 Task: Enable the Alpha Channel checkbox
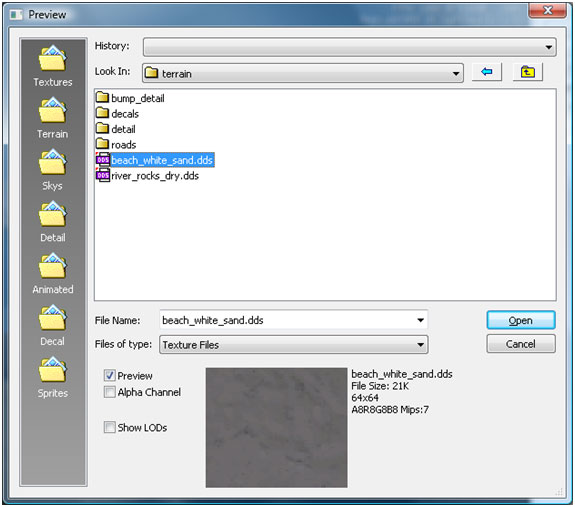point(110,392)
